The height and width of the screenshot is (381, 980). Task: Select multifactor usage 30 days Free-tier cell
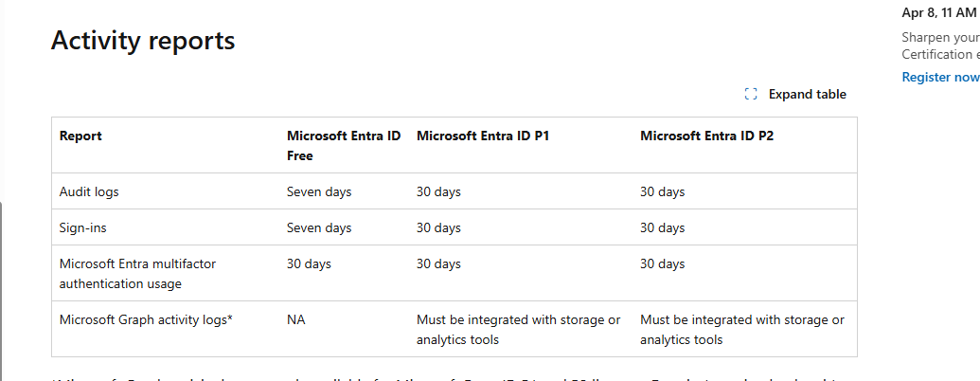(x=309, y=264)
